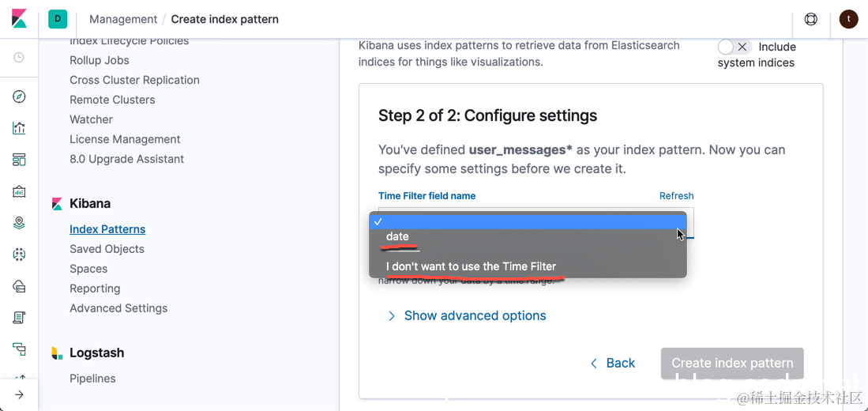Open Saved Objects in Kibana menu
The width and height of the screenshot is (868, 411).
pos(107,249)
